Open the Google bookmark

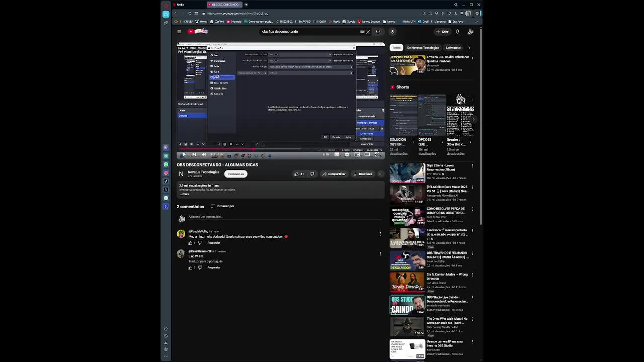349,22
